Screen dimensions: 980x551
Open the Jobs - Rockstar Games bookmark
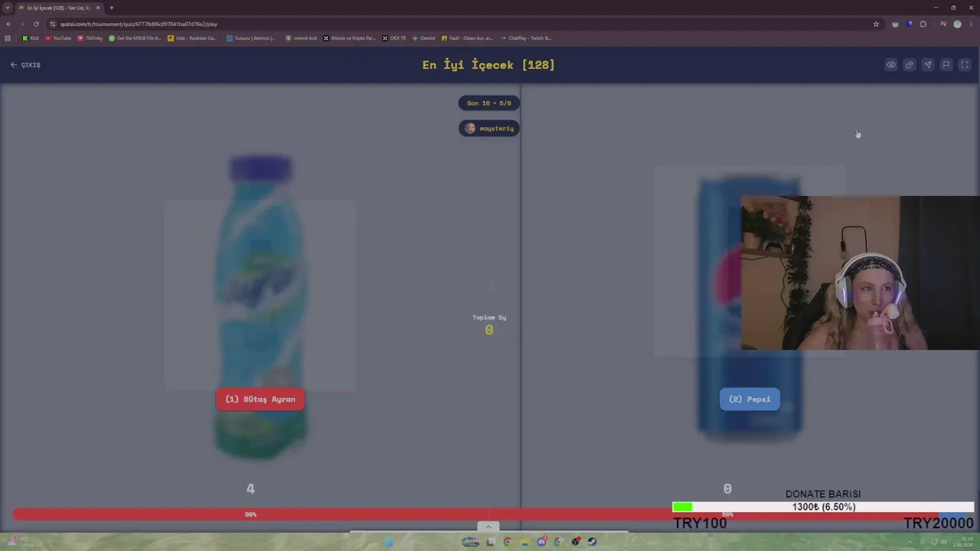coord(193,38)
